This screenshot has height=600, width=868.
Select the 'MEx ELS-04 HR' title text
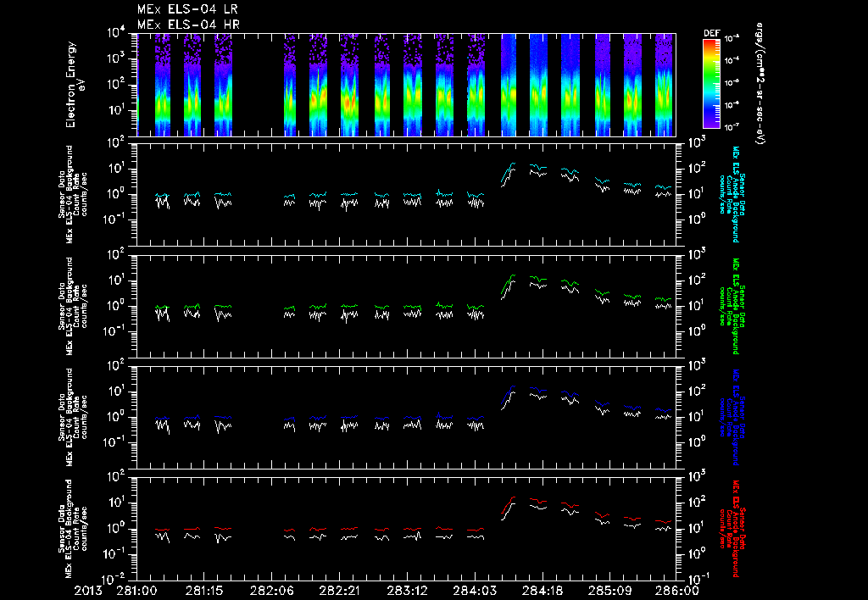point(188,25)
